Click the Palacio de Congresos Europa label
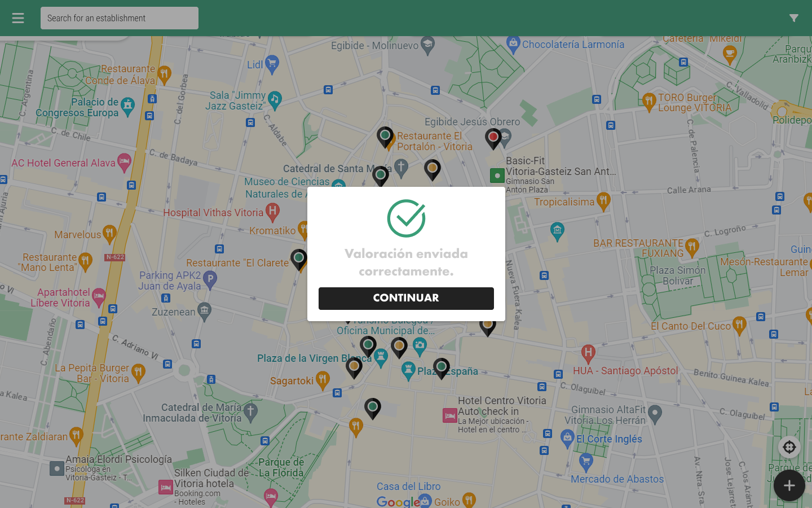 (77, 107)
